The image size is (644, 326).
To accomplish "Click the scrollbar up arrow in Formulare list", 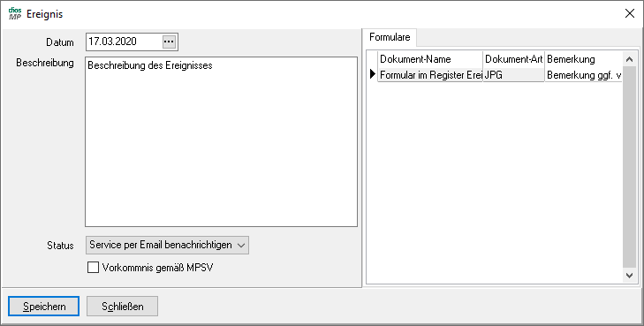I will pyautogui.click(x=629, y=59).
